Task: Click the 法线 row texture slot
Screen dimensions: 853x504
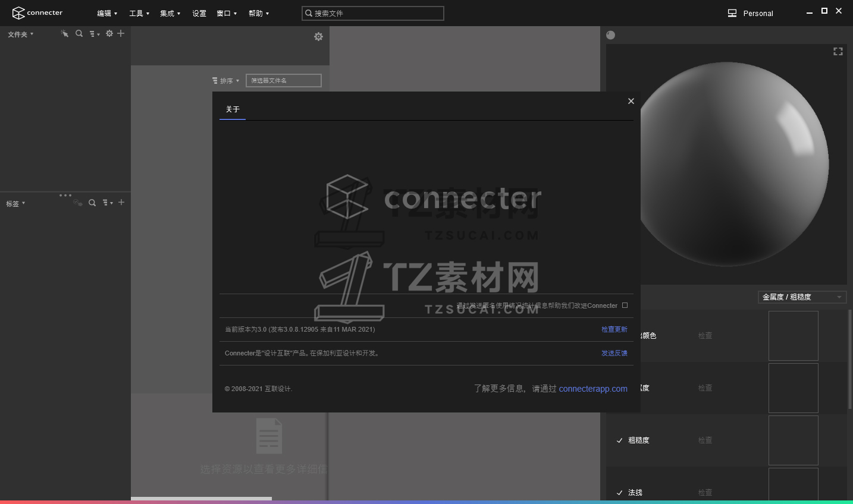Action: click(x=794, y=484)
